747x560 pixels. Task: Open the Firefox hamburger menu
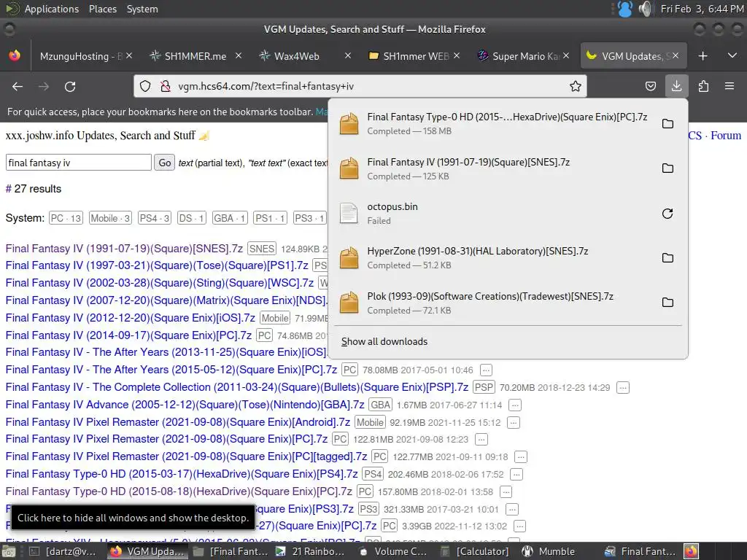[x=729, y=86]
